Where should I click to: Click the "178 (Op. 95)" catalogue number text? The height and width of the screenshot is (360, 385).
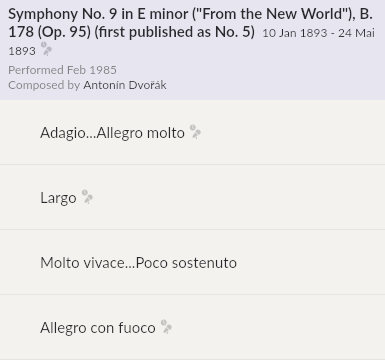pyautogui.click(x=49, y=32)
